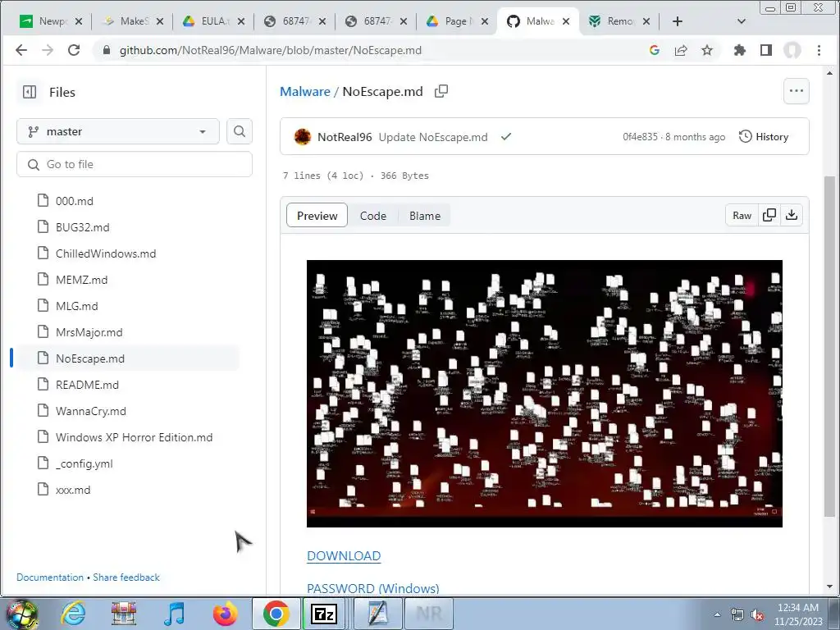Screen dimensions: 840x630
Task: Open a new browser tab
Action: [x=677, y=21]
